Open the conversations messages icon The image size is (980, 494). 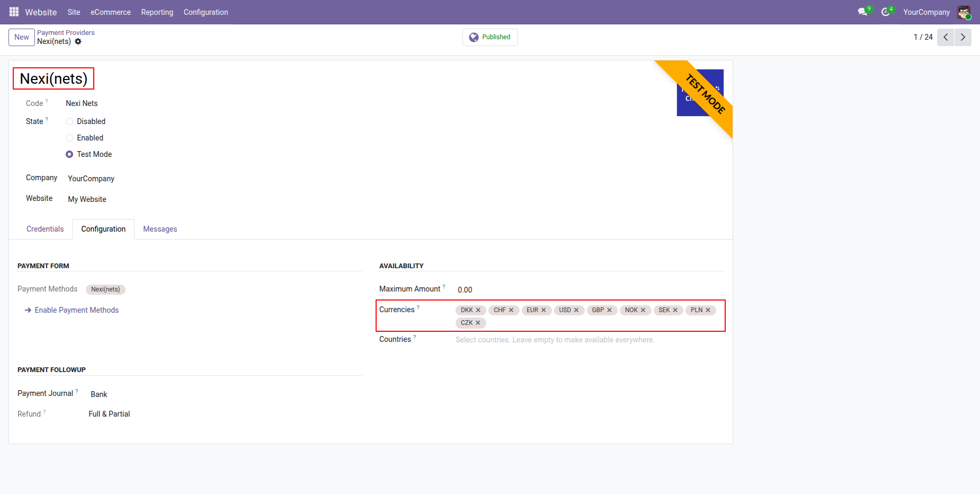(x=863, y=12)
